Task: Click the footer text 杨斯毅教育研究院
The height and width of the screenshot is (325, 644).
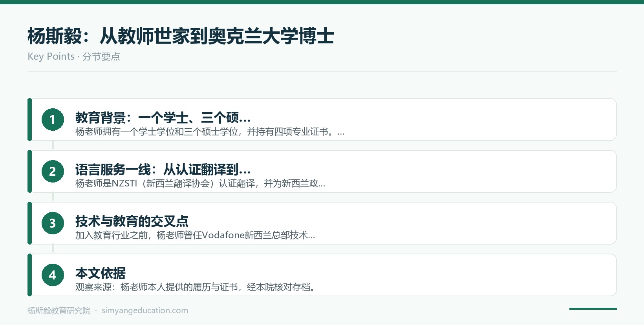Action: tap(59, 310)
